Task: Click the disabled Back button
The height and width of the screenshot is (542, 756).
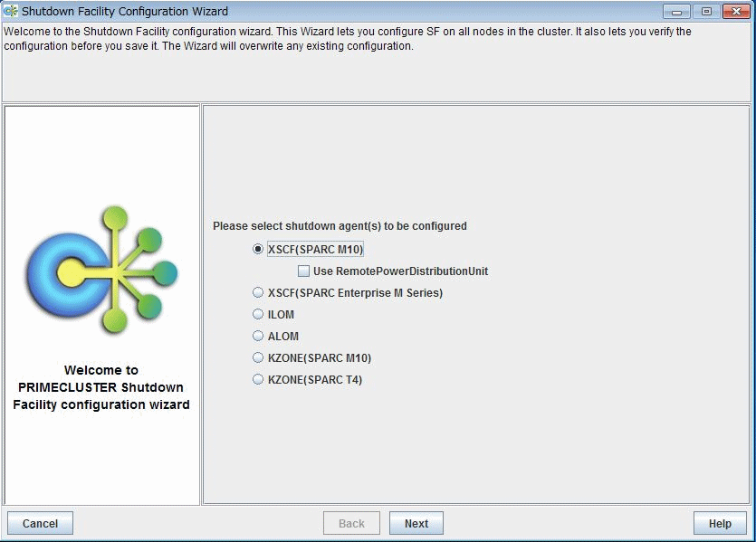Action: 351,523
